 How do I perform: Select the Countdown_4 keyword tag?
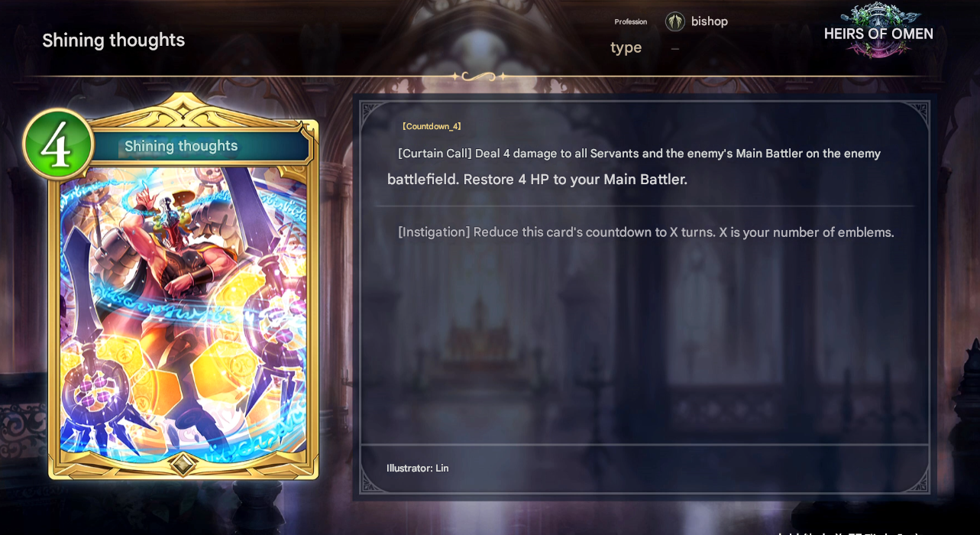tap(431, 126)
